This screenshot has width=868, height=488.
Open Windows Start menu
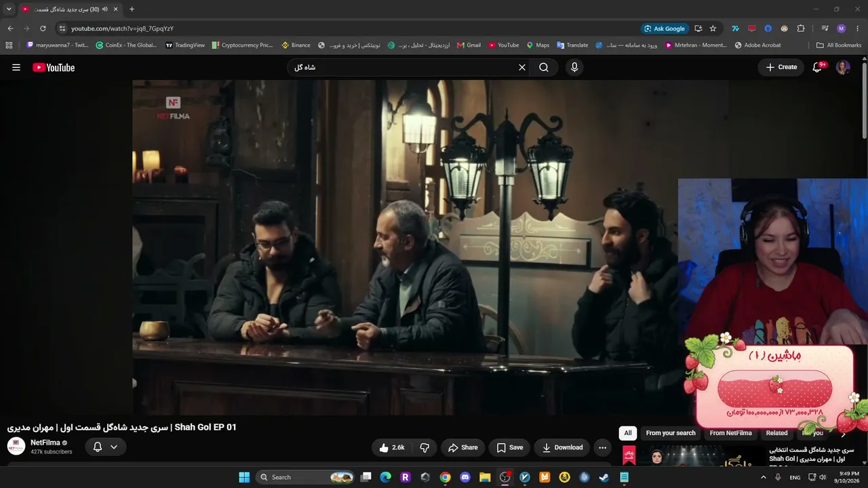pos(244,477)
